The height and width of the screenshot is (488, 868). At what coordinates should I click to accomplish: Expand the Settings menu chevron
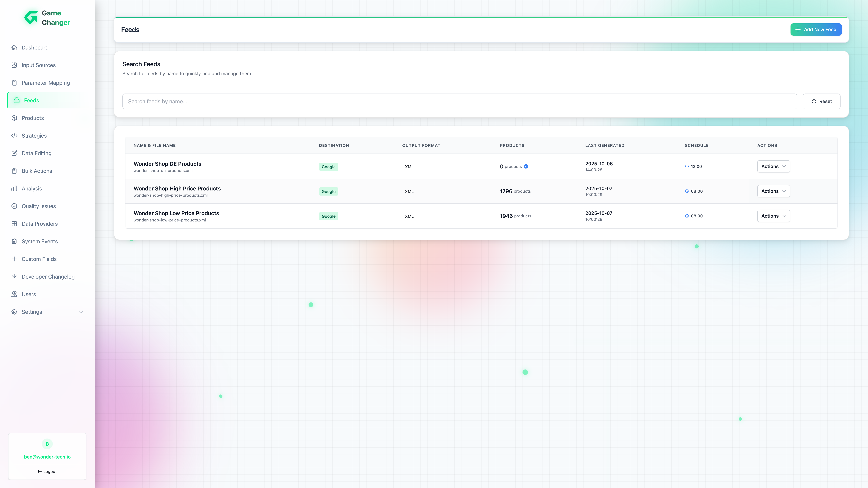81,312
